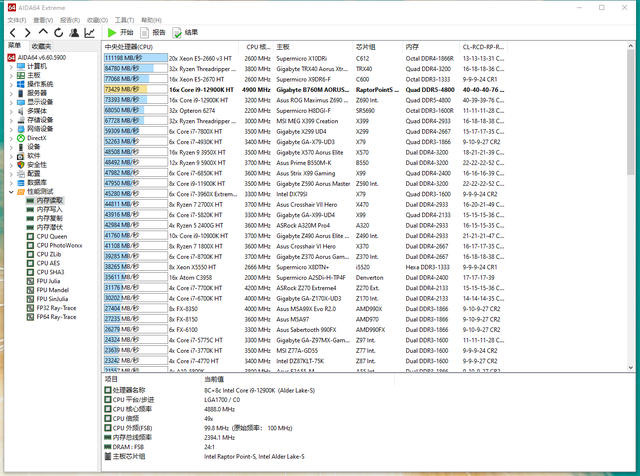640x476 pixels.
Task: Select the 计算机 monitor icon in tree
Action: click(x=21, y=66)
